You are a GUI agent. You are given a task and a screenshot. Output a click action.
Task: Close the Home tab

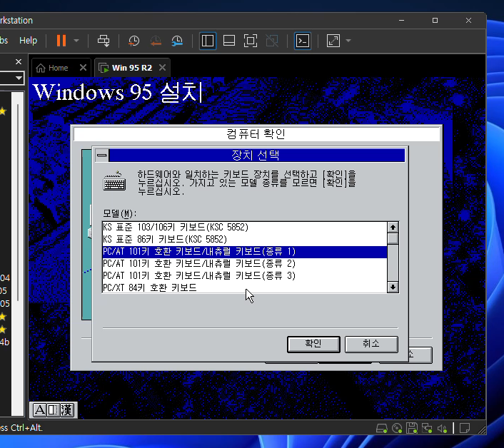point(83,68)
